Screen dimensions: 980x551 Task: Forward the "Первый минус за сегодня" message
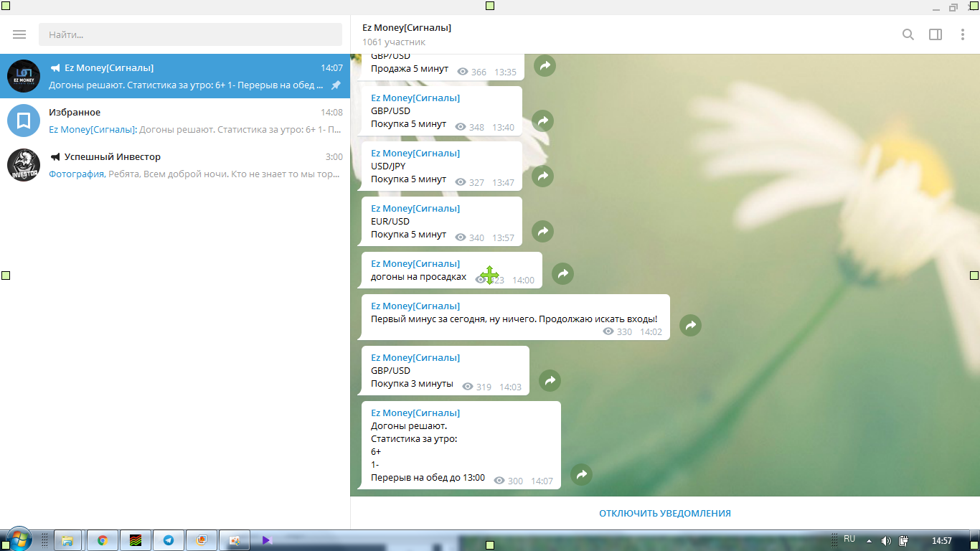pyautogui.click(x=691, y=326)
